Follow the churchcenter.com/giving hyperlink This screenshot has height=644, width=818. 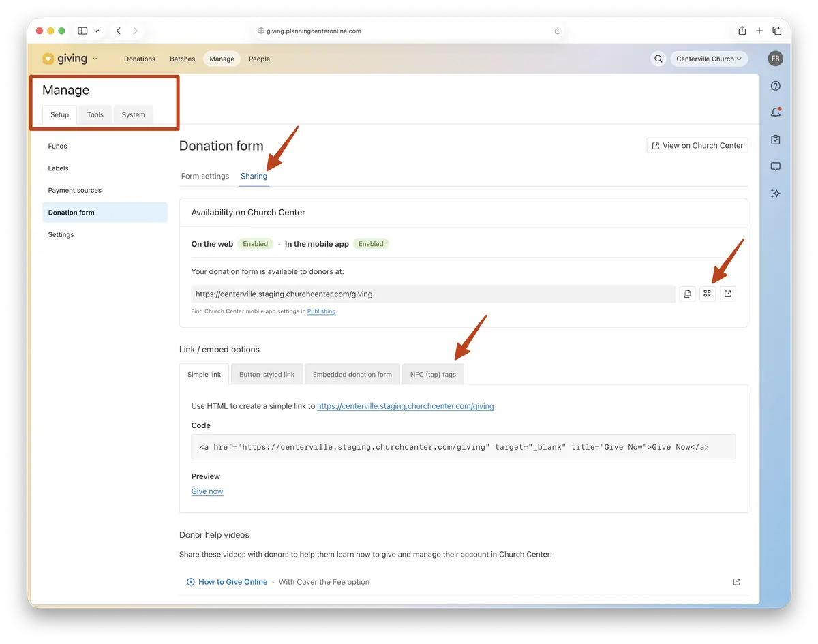click(x=406, y=406)
